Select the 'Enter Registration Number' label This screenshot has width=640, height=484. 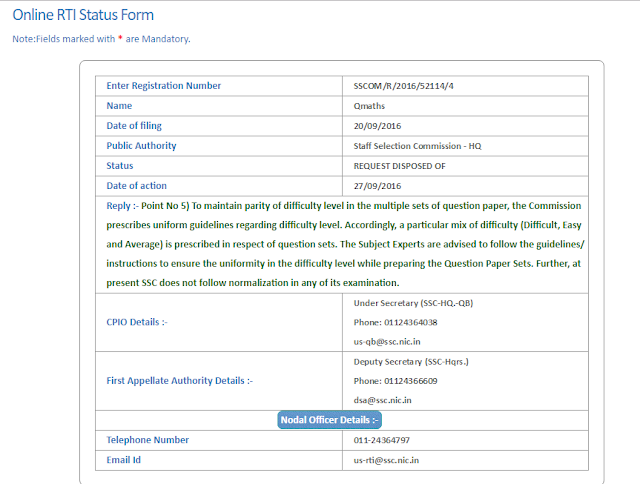click(x=163, y=86)
